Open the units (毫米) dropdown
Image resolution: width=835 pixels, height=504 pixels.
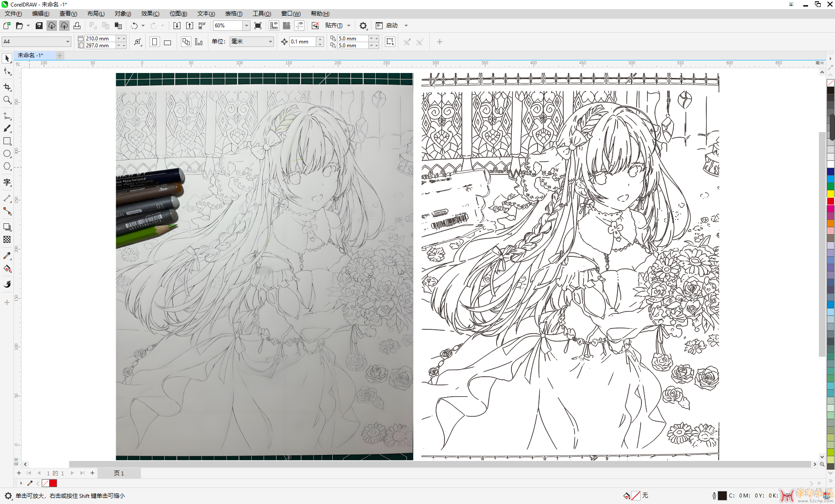[251, 42]
